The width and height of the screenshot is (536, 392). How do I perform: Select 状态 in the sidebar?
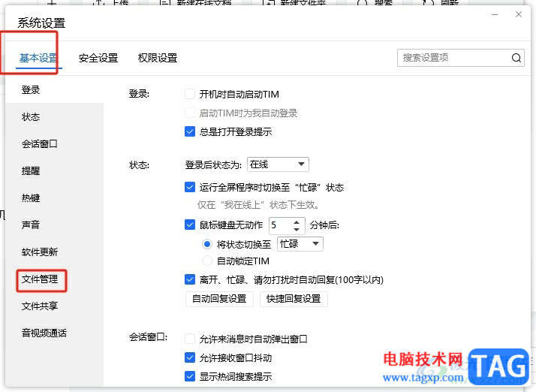tap(31, 117)
